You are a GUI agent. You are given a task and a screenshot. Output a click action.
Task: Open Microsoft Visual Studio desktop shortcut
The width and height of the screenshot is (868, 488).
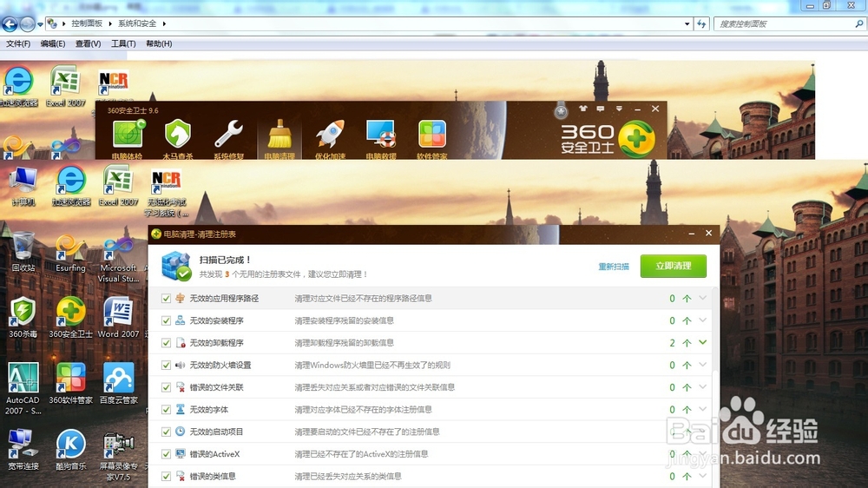[118, 259]
